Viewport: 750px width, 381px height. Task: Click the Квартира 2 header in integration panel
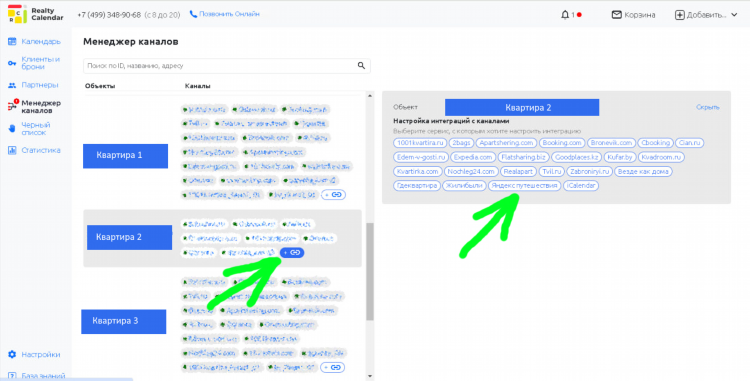522,108
